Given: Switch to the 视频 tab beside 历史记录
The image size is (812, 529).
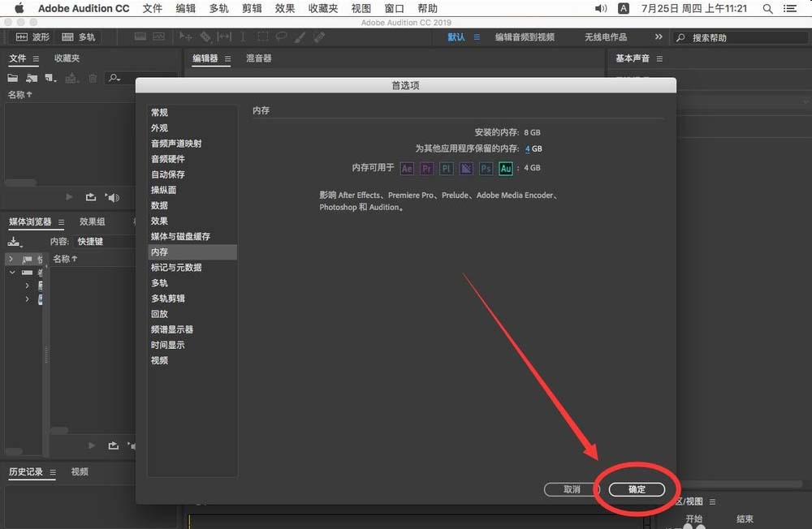Looking at the screenshot, I should pyautogui.click(x=80, y=471).
